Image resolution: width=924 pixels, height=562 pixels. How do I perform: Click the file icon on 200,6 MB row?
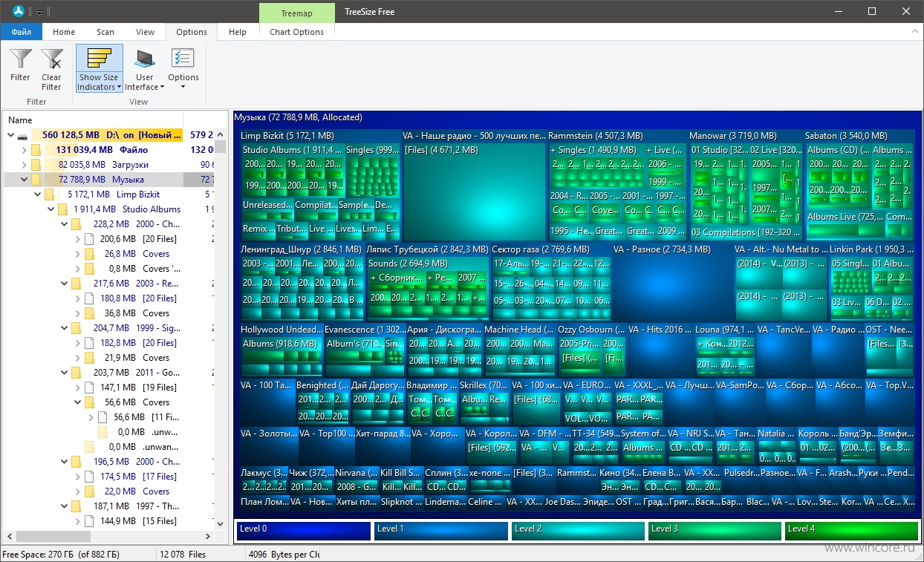click(x=89, y=239)
